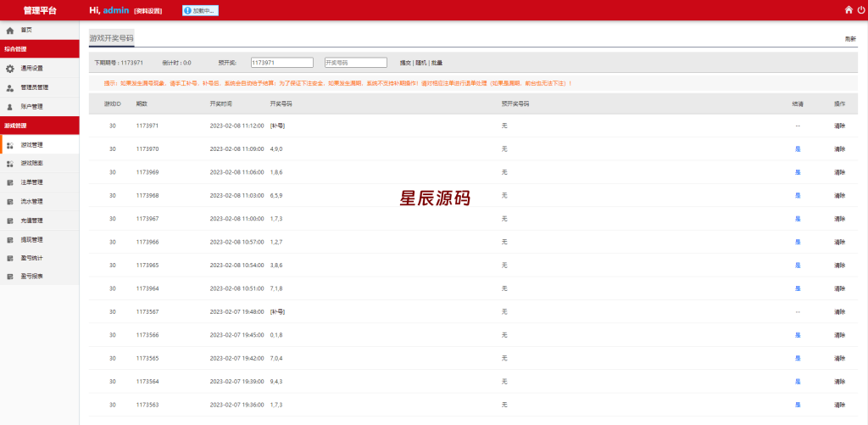
Task: Click 清除 for period 1173966
Action: click(840, 242)
